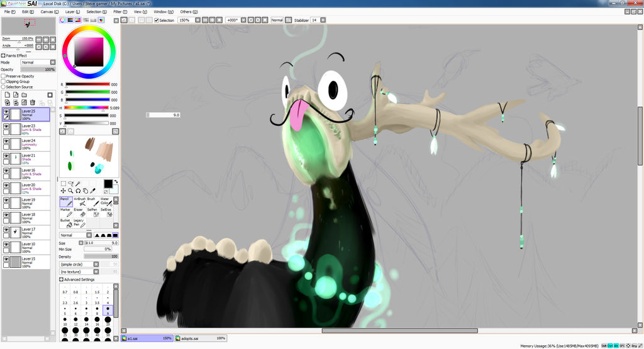Click the toolbar zoom-in plus button
The width and height of the screenshot is (644, 349).
pyautogui.click(x=212, y=20)
